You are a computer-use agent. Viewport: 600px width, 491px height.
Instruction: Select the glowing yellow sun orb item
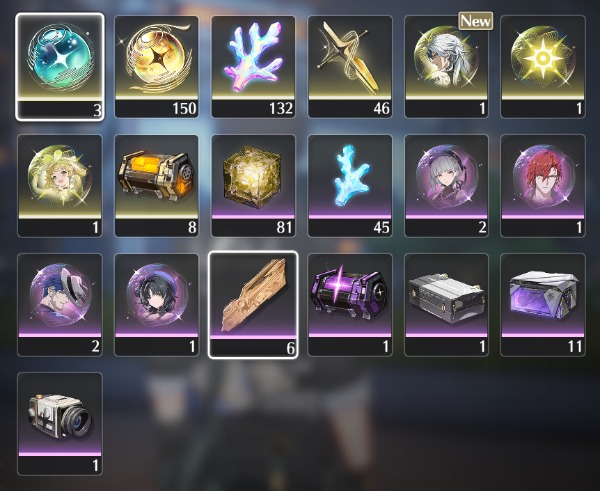click(x=543, y=67)
